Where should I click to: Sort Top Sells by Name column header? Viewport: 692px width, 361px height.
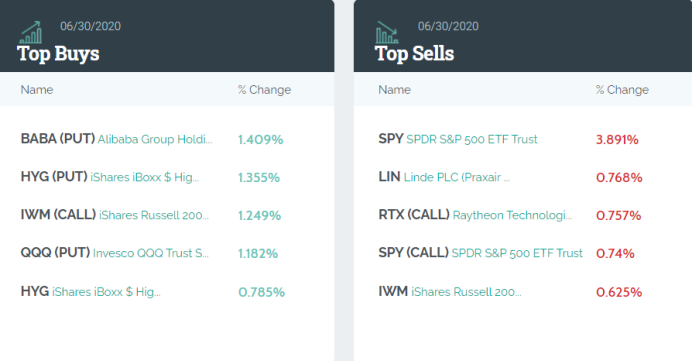(x=395, y=90)
